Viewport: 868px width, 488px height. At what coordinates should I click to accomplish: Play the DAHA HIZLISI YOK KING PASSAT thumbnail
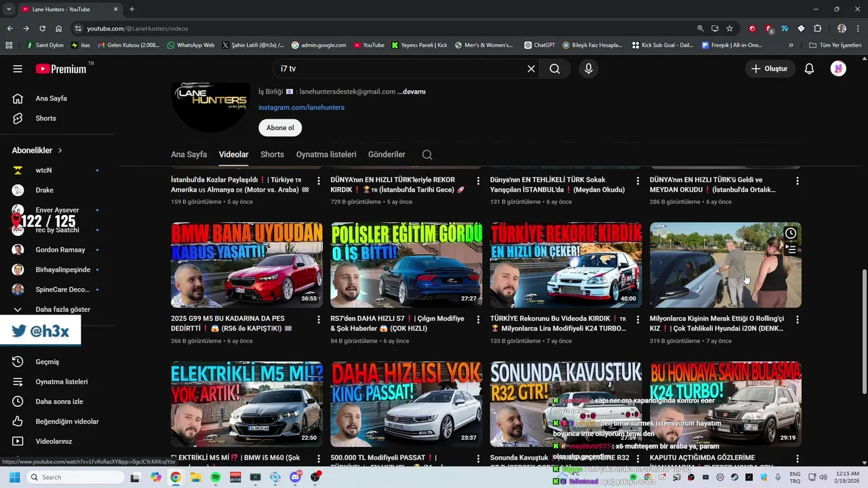pyautogui.click(x=406, y=404)
